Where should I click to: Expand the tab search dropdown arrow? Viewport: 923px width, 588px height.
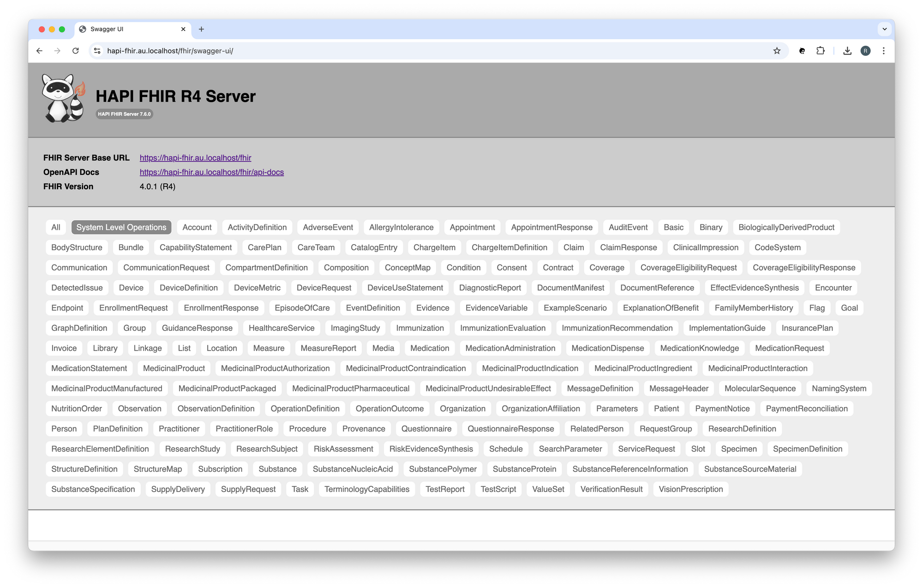click(x=884, y=29)
